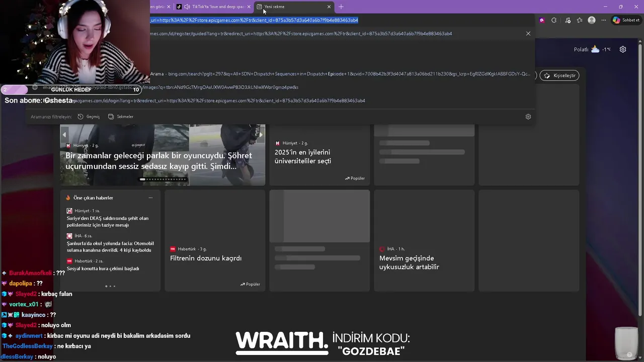Open '2025'in en iyilerini üniversiteliler seçti' article

click(303, 156)
